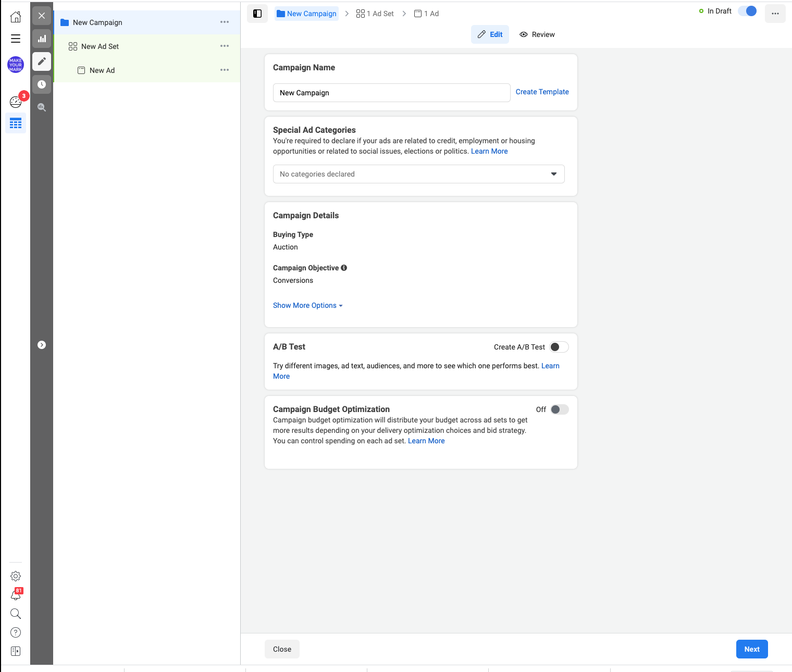Open the hamburger menu in left rail
The image size is (792, 672).
pos(16,39)
